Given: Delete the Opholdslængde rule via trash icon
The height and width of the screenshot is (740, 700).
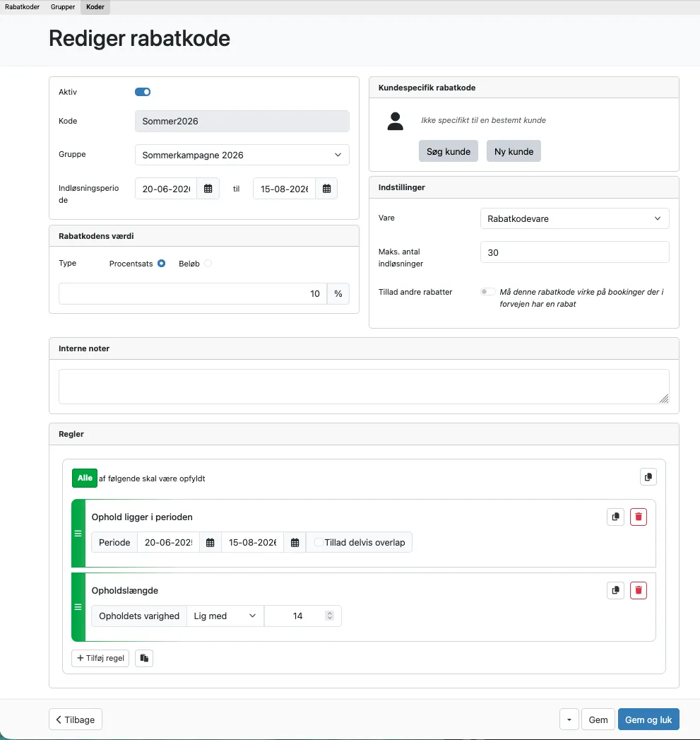Looking at the screenshot, I should pyautogui.click(x=638, y=590).
